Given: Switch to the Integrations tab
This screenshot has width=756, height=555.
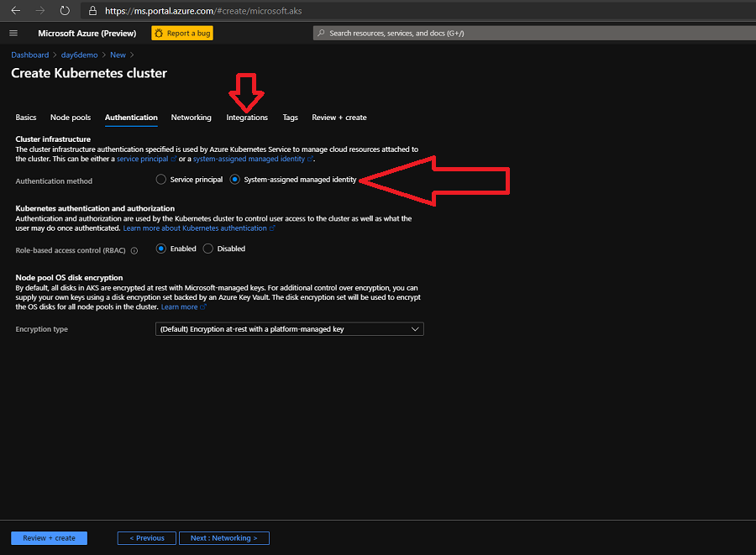Looking at the screenshot, I should [247, 118].
